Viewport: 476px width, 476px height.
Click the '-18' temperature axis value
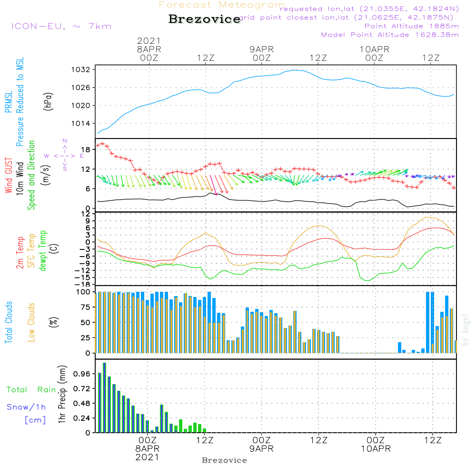[82, 284]
